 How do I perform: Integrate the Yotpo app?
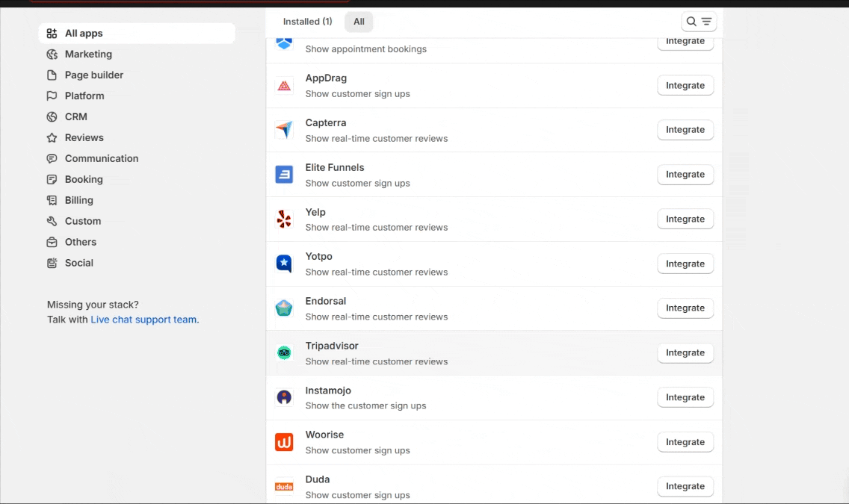click(685, 264)
